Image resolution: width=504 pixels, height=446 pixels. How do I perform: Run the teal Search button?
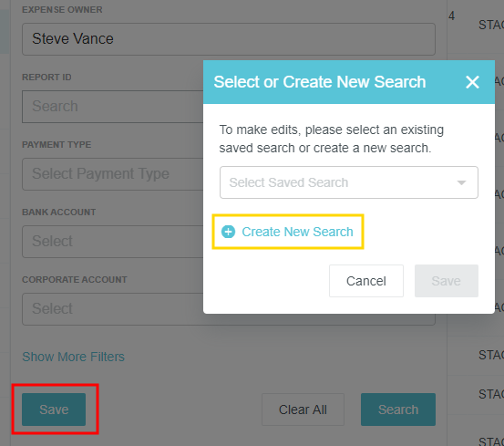coord(398,410)
